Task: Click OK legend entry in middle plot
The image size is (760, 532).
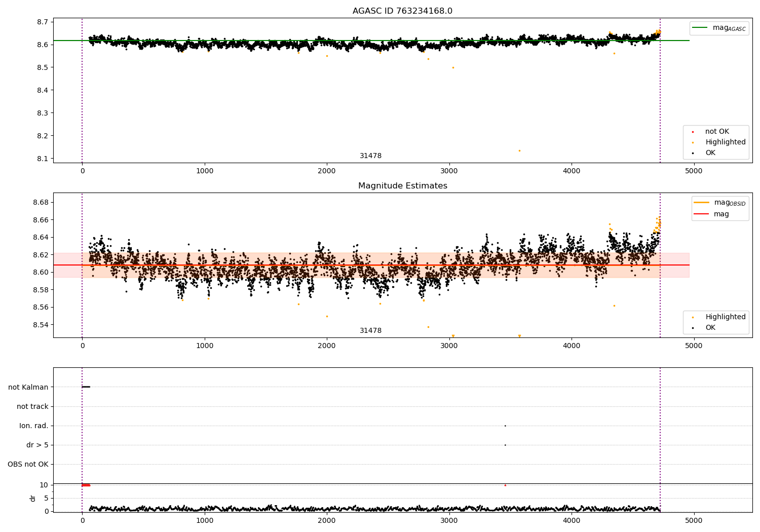Action: coord(704,328)
